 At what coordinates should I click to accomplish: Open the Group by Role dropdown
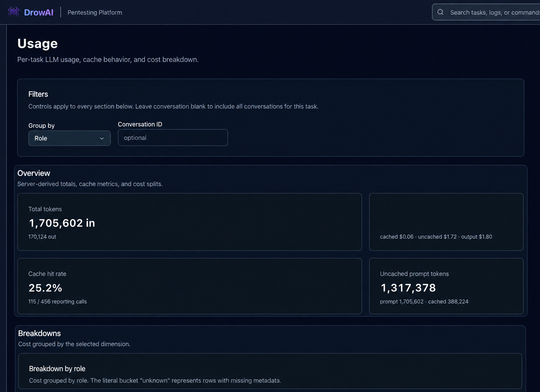[x=69, y=138]
